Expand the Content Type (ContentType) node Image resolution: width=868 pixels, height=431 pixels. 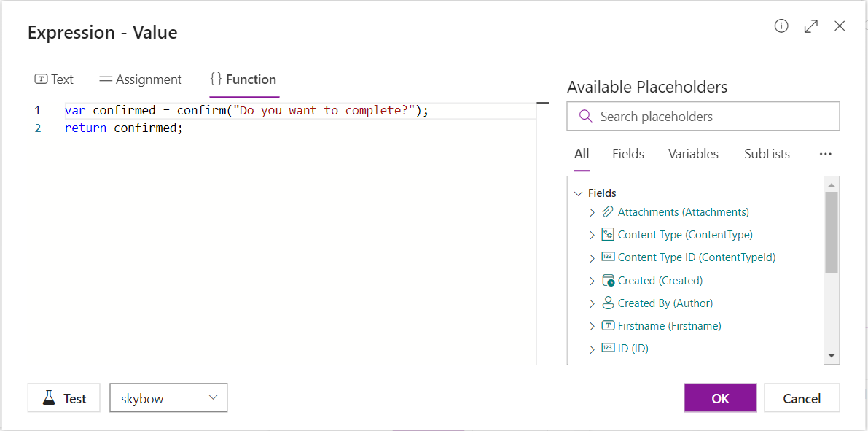pyautogui.click(x=592, y=235)
